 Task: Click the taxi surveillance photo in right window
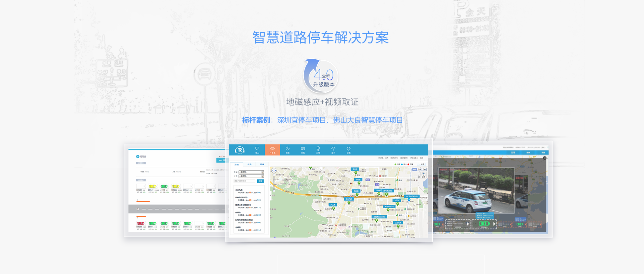(x=476, y=190)
